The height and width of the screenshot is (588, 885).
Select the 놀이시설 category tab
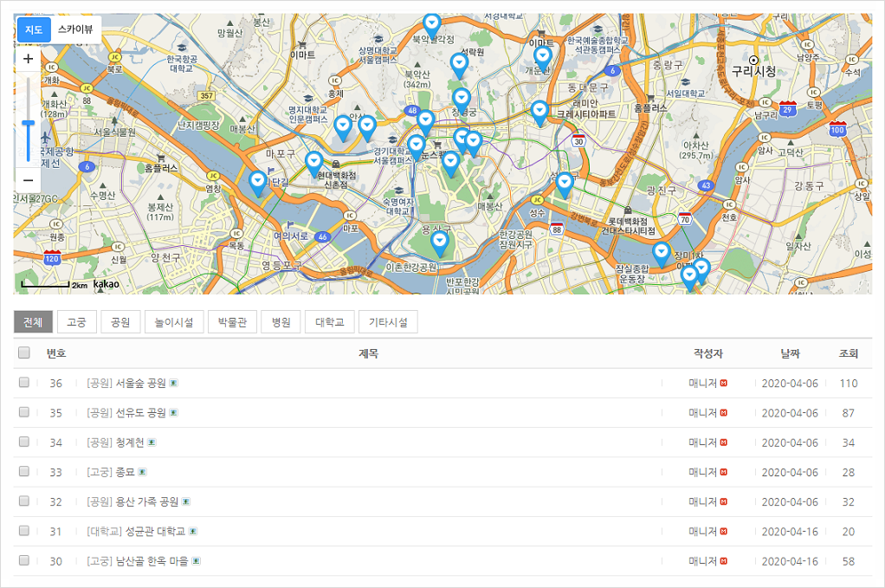(174, 322)
